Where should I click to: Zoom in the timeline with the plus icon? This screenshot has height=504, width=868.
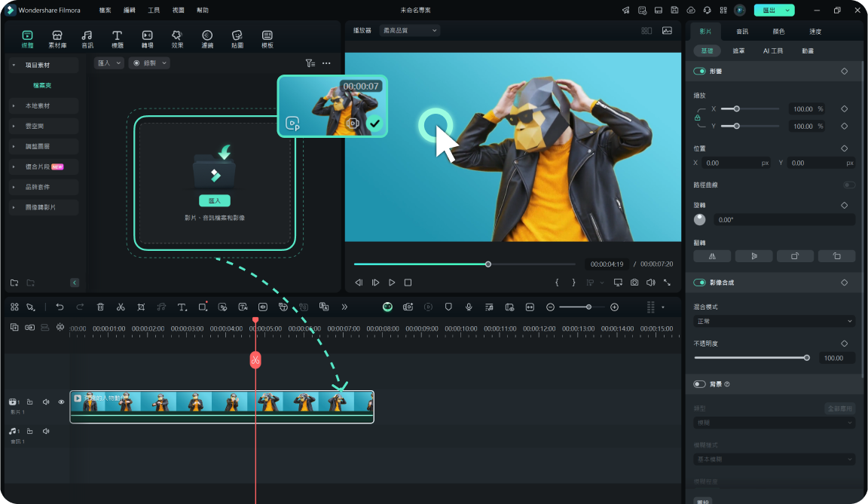pyautogui.click(x=615, y=307)
